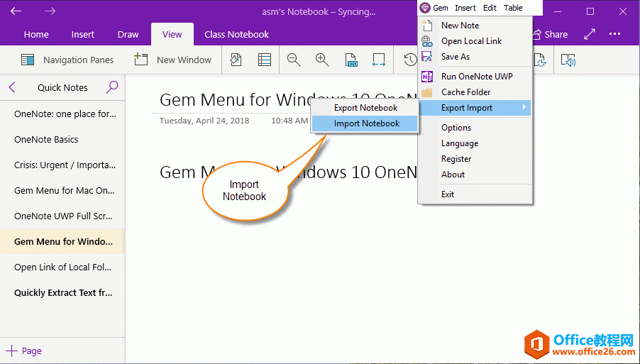Open the Immersive Reader icon
Viewport: 640px width, 364px height.
(x=568, y=60)
